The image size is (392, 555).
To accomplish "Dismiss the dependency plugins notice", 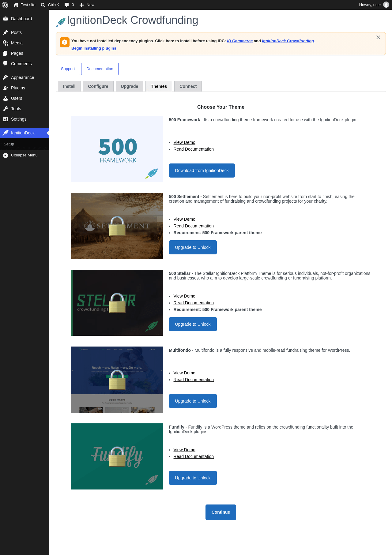I will point(378,37).
